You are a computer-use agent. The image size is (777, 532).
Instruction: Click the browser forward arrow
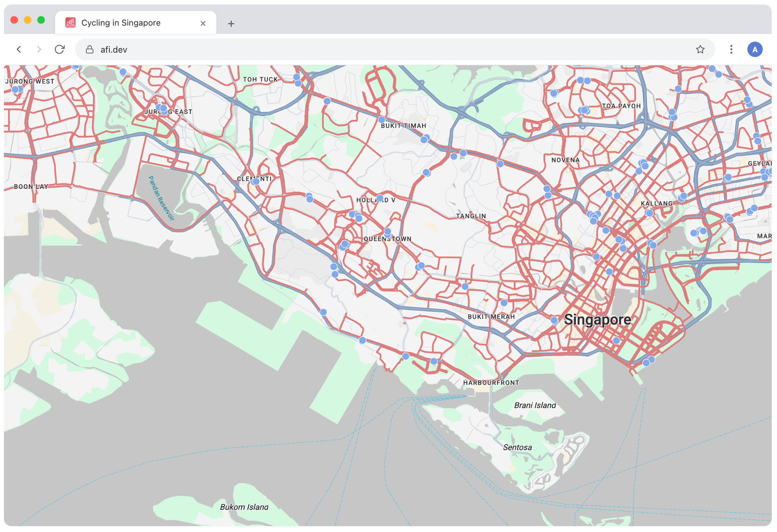coord(38,49)
